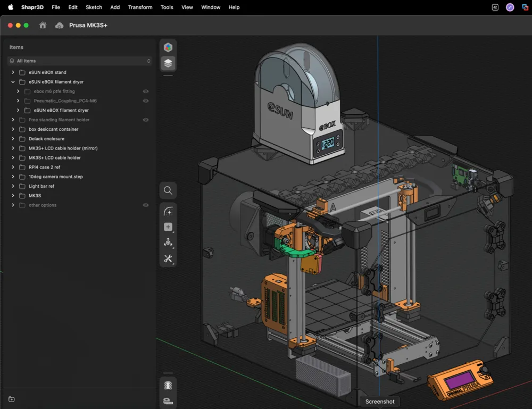Screen dimensions: 532x409
Task: Open the Add plus tool menu
Action: (x=168, y=227)
